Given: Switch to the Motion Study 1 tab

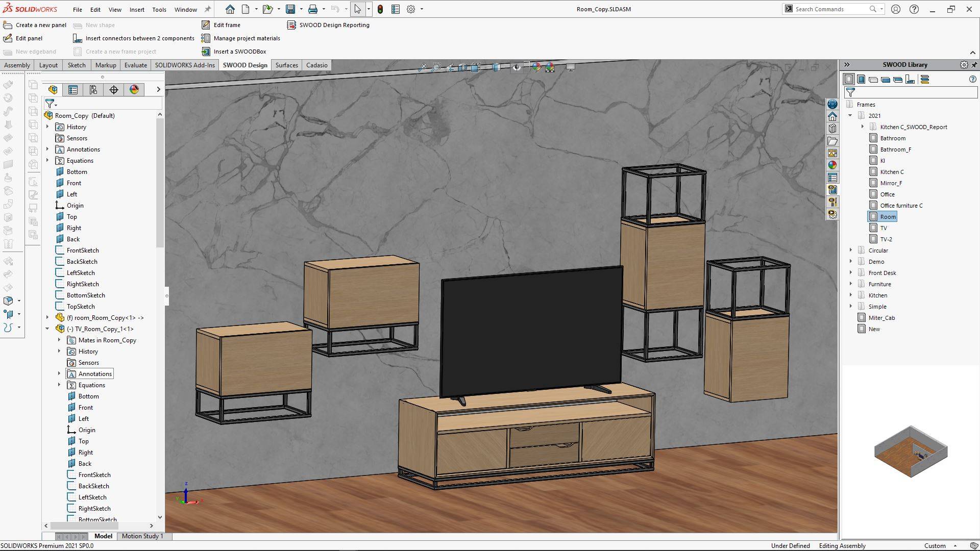Looking at the screenshot, I should [x=142, y=536].
